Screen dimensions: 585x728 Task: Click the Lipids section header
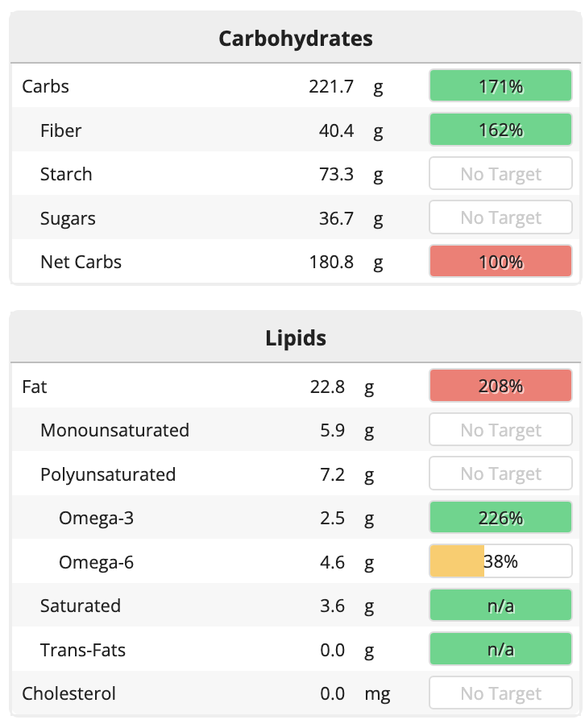tap(296, 338)
